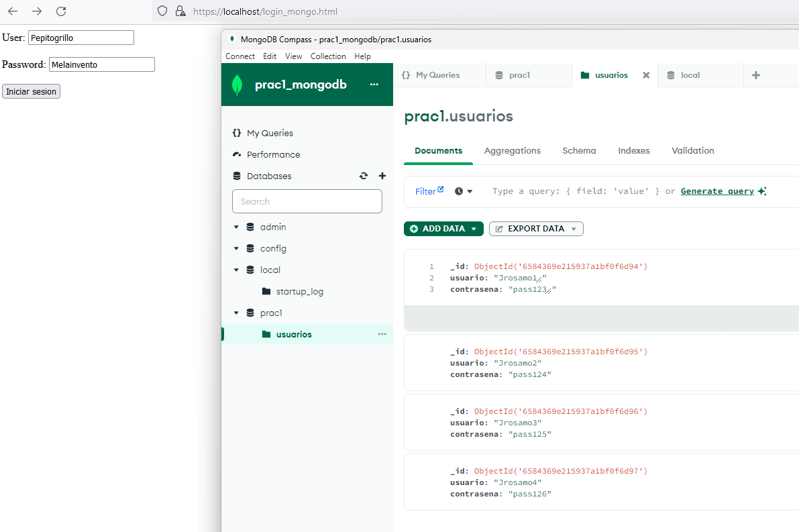Open the Help menu in Compass
This screenshot has width=799, height=532.
click(x=362, y=56)
